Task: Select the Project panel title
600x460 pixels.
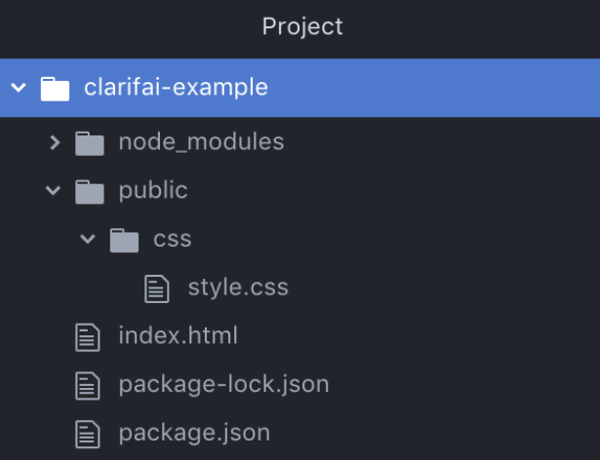Action: [302, 27]
